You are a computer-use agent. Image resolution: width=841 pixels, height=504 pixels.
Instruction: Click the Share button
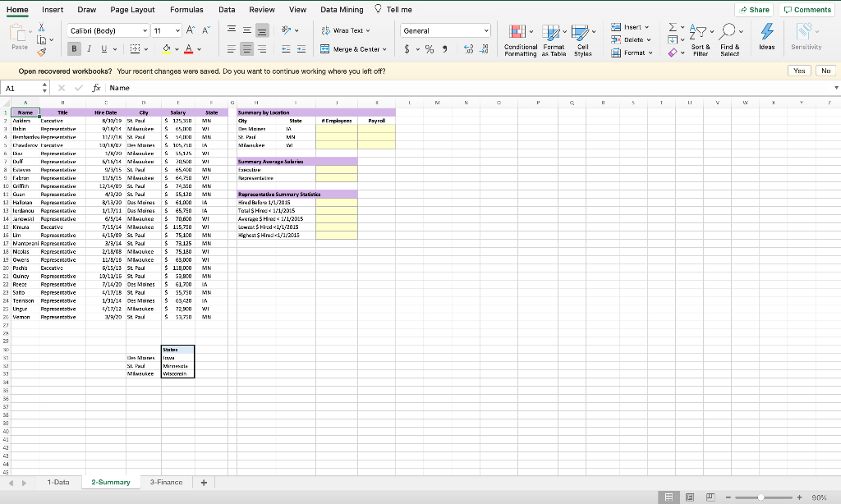click(753, 9)
